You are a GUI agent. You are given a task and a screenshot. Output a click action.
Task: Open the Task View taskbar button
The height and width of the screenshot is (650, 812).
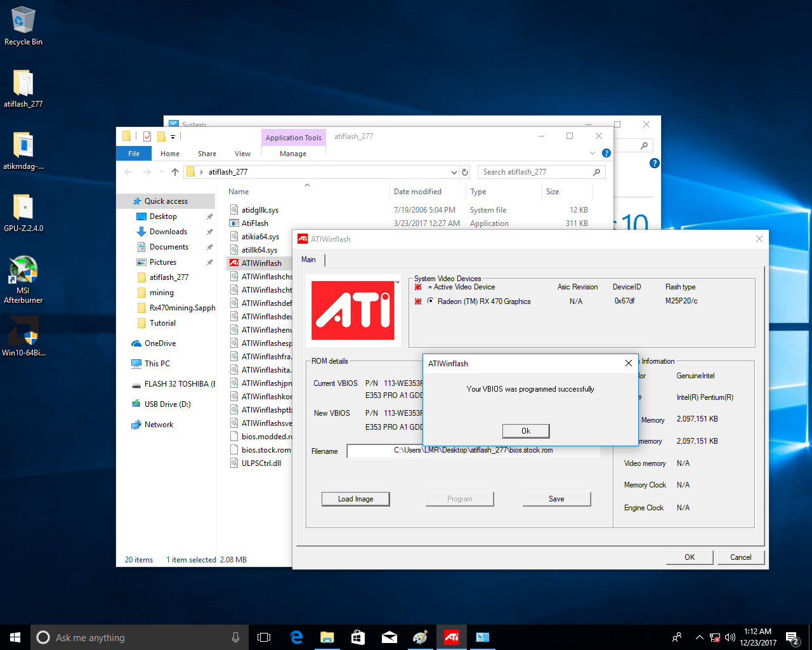click(264, 637)
